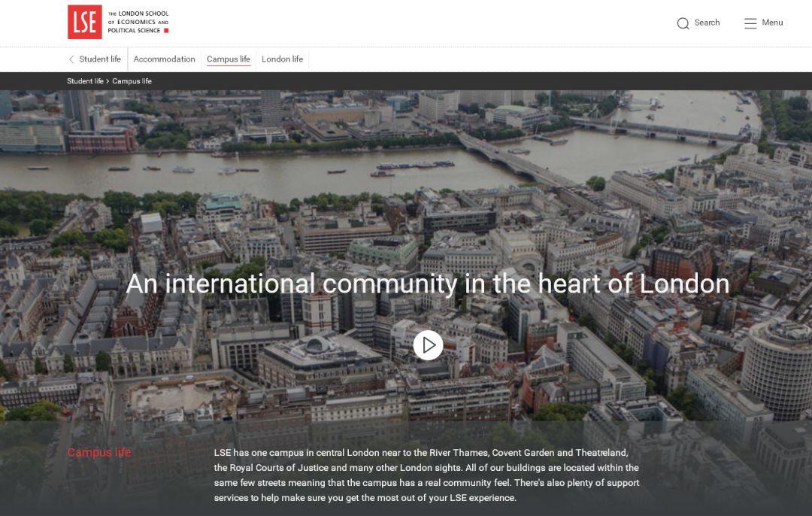Click Student life in the breadcrumb trail
Image resolution: width=812 pixels, height=516 pixels.
point(85,81)
